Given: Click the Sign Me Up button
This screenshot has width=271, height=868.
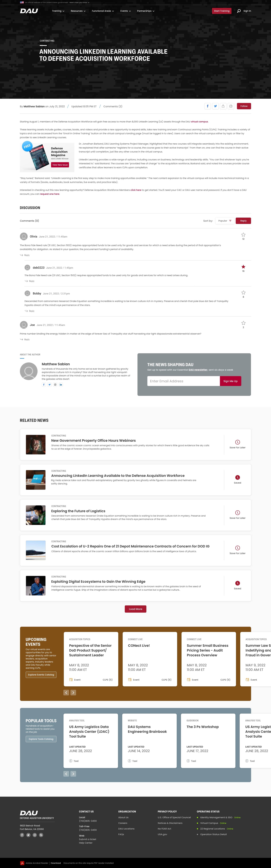Looking at the screenshot, I should 230,381.
